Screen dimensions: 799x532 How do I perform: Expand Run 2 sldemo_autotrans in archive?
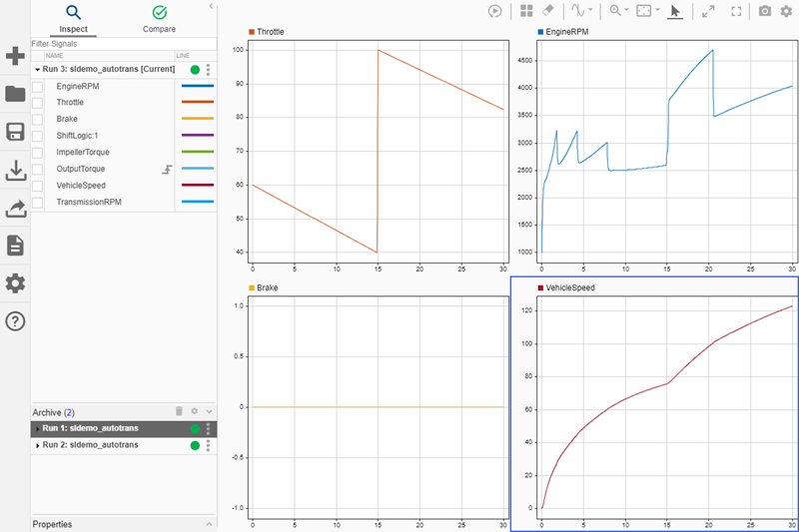(x=38, y=445)
